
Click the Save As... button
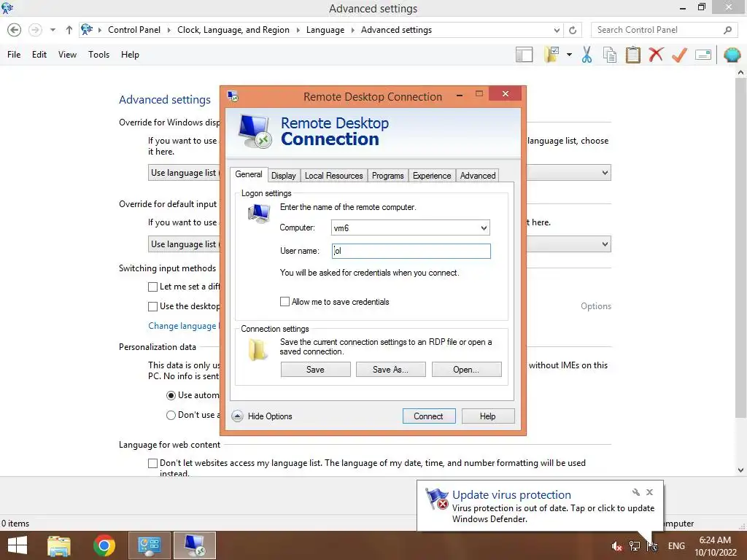pos(390,370)
